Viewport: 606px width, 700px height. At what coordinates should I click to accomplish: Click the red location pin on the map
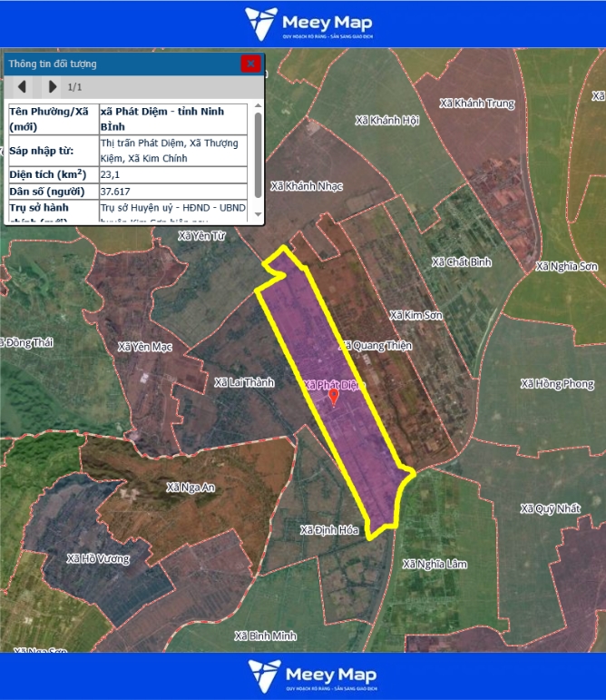pyautogui.click(x=333, y=396)
